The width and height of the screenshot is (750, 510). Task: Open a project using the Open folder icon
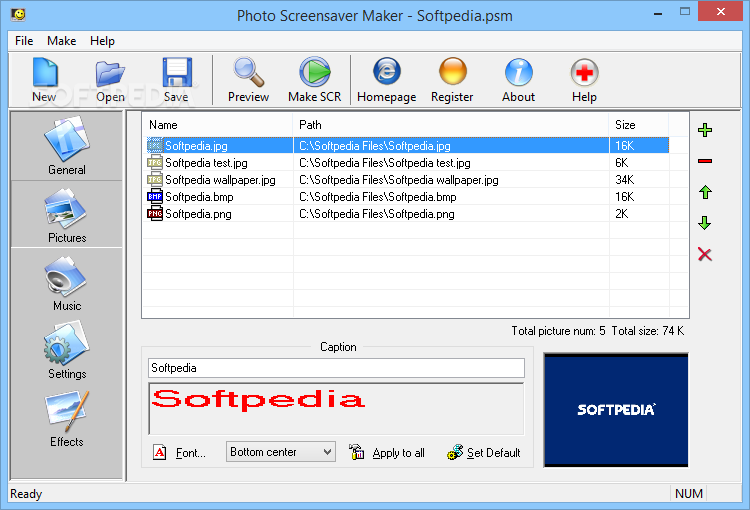[110, 73]
